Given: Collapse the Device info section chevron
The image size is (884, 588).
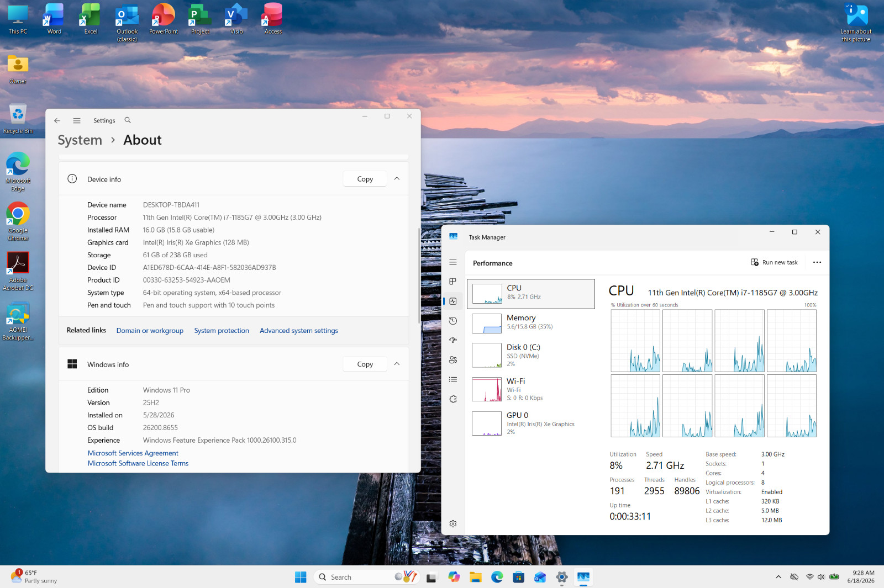Looking at the screenshot, I should (x=397, y=179).
